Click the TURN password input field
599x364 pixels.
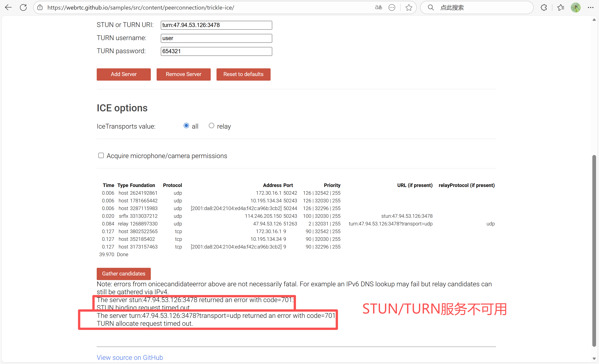(216, 51)
